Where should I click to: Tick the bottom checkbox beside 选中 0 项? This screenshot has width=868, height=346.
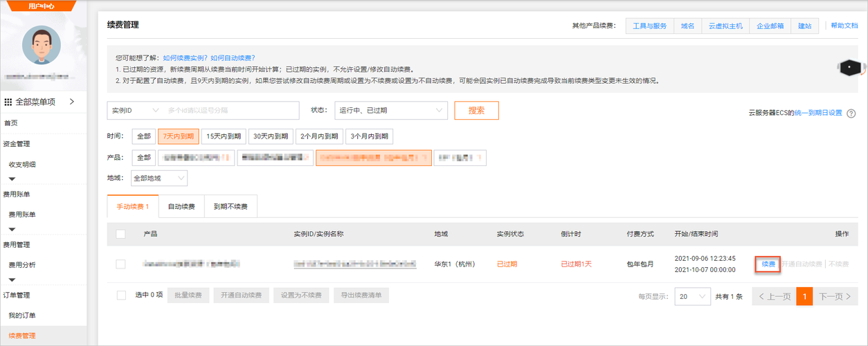tap(122, 295)
